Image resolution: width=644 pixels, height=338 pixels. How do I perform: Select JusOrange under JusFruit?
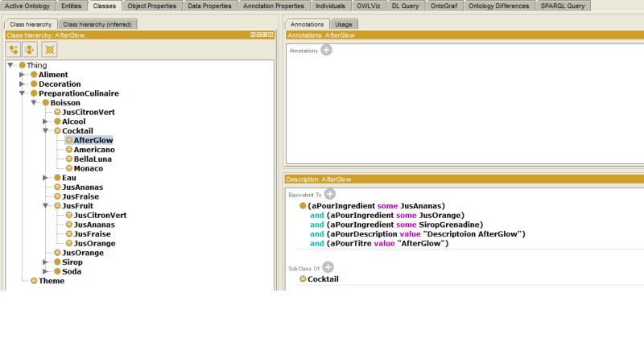[x=94, y=244]
